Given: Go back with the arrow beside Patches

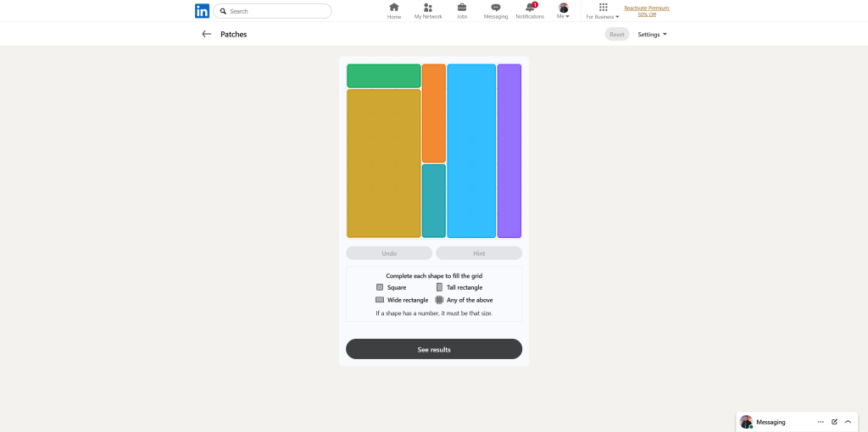Looking at the screenshot, I should (207, 34).
